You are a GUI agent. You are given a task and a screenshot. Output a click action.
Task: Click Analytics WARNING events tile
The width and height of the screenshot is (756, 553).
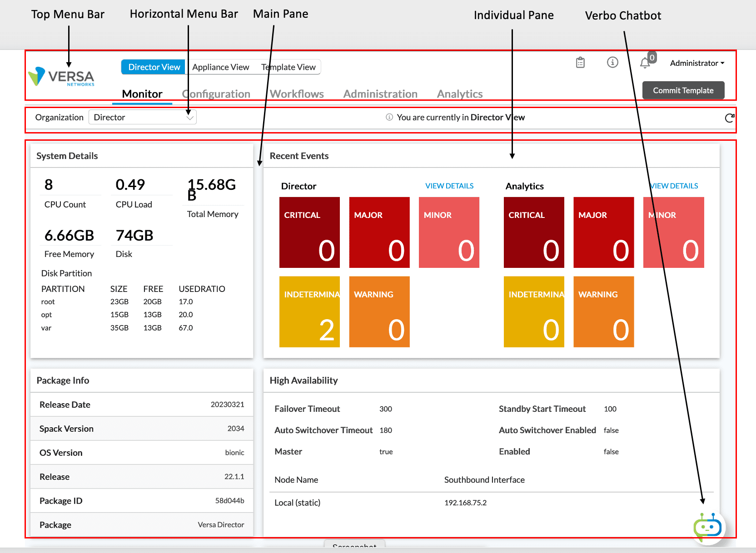(x=604, y=312)
